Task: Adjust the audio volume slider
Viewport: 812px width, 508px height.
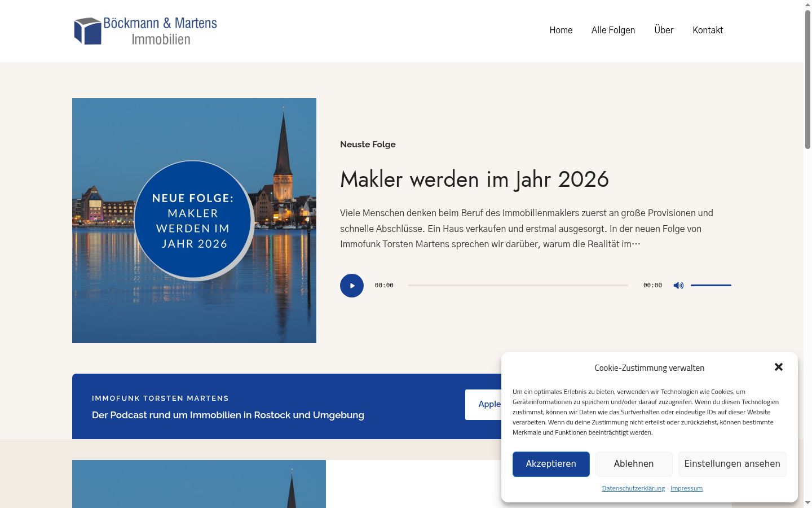Action: point(711,286)
